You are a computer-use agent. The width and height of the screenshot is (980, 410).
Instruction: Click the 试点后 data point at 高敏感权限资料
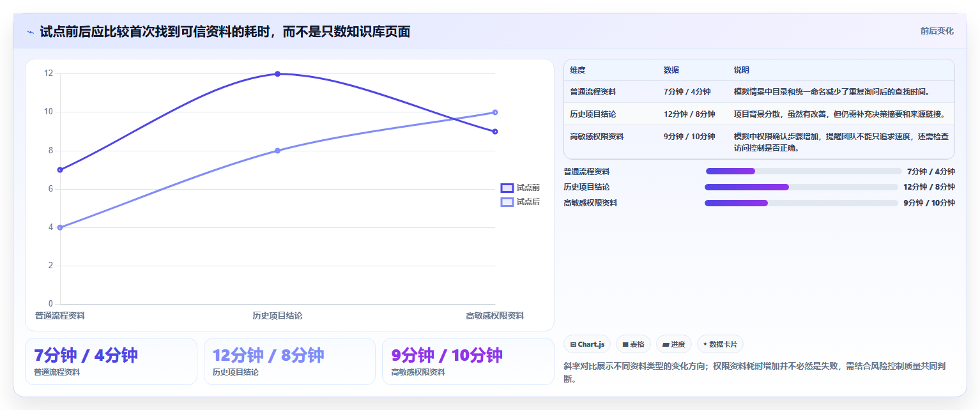495,112
